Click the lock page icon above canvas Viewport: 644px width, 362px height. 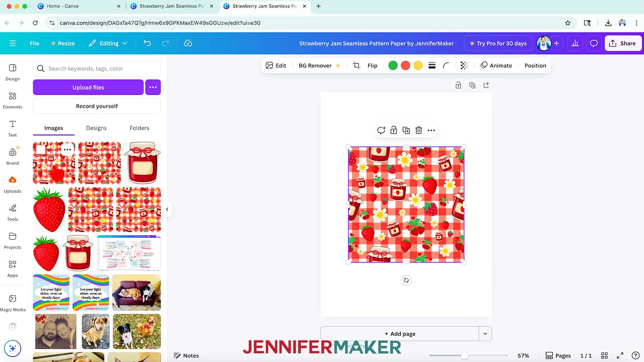coord(458,85)
